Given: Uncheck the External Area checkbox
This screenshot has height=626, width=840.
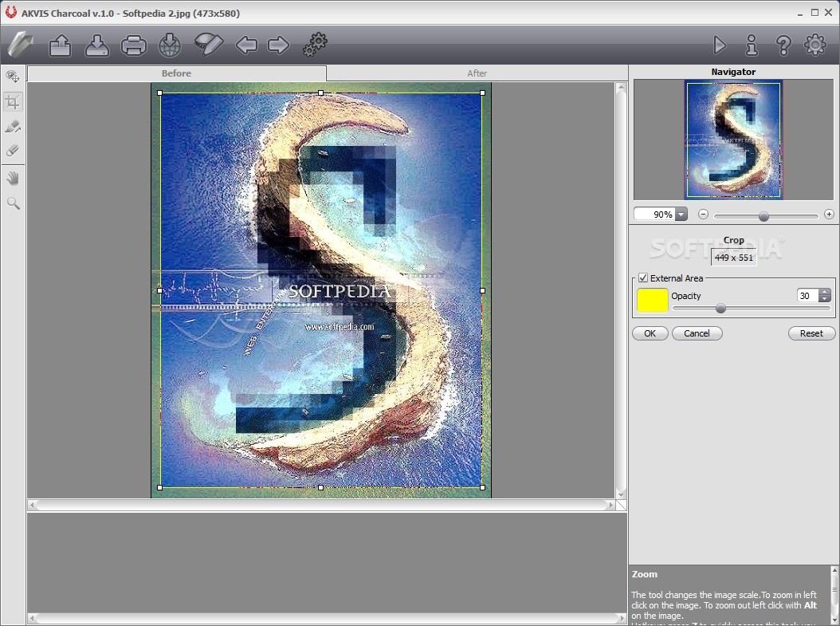Looking at the screenshot, I should (x=643, y=278).
